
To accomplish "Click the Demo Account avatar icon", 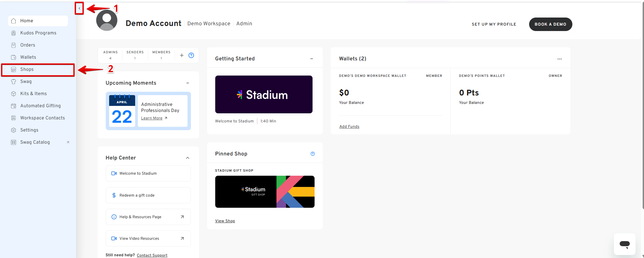I will click(107, 21).
